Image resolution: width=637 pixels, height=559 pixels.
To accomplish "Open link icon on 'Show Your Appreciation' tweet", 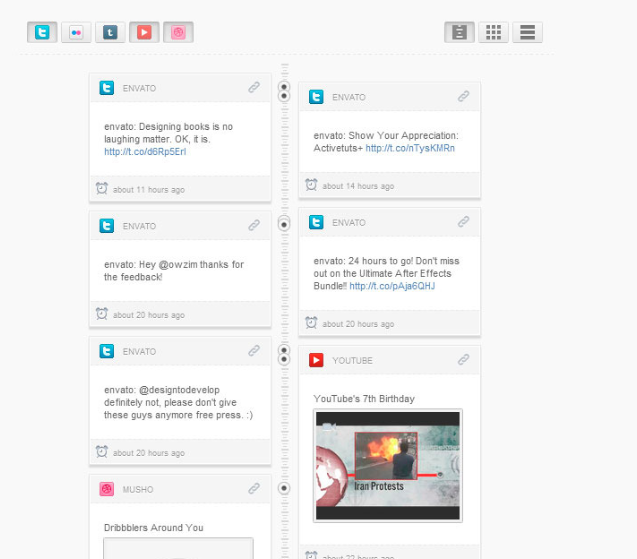I will pyautogui.click(x=464, y=96).
